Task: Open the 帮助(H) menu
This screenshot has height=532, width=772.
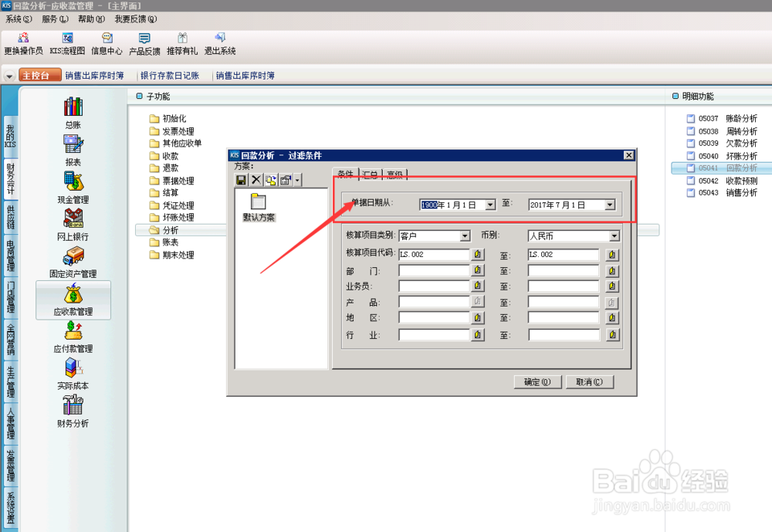Action: [x=92, y=19]
